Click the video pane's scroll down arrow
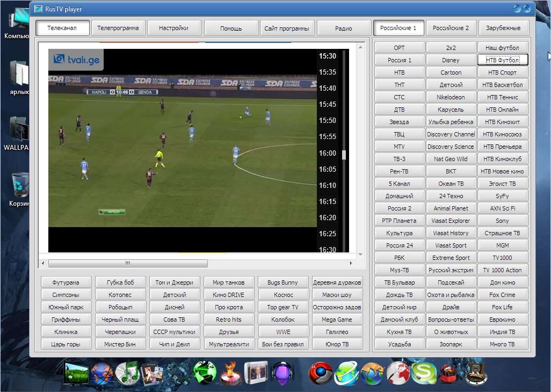 [360, 255]
